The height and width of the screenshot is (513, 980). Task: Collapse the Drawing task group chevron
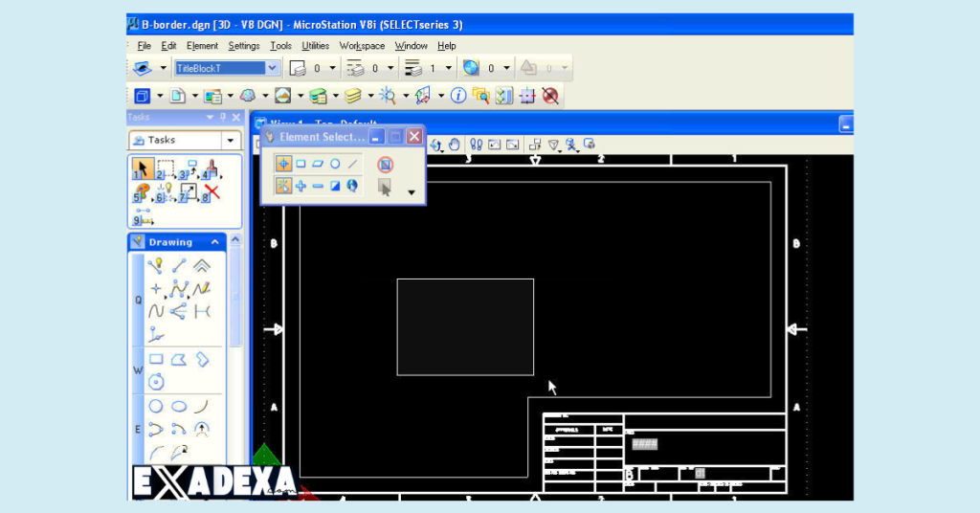215,242
